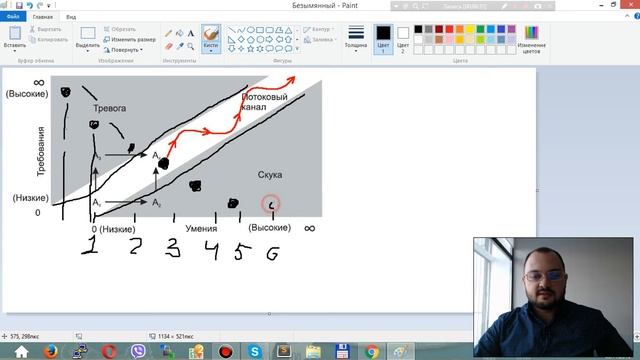Activate Color 1 (Цвет 1) selector
Viewport: 640px width, 360px height.
(x=383, y=39)
